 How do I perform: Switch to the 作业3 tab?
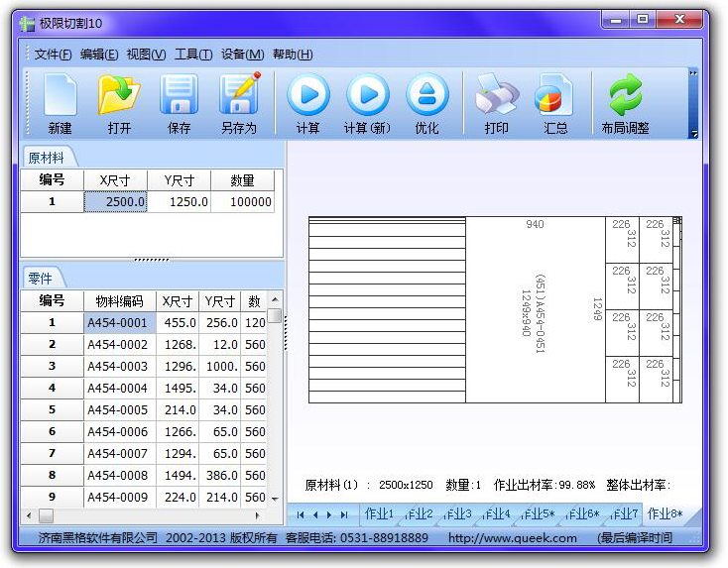pos(457,513)
